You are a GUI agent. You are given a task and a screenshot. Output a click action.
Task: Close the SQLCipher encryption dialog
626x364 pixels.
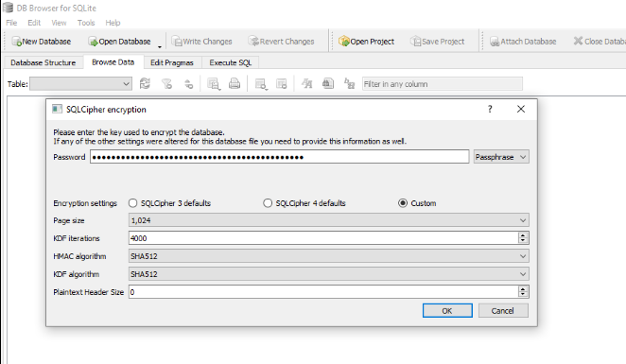pyautogui.click(x=521, y=109)
